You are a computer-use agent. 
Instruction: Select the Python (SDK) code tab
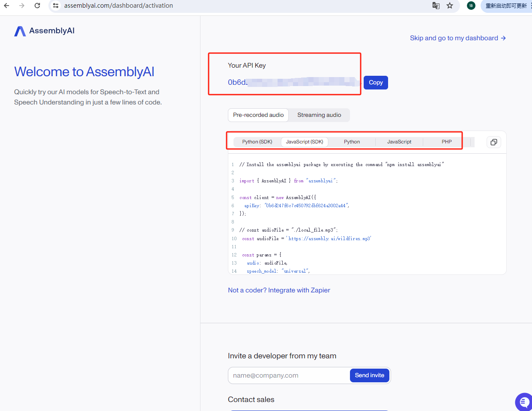pos(257,142)
